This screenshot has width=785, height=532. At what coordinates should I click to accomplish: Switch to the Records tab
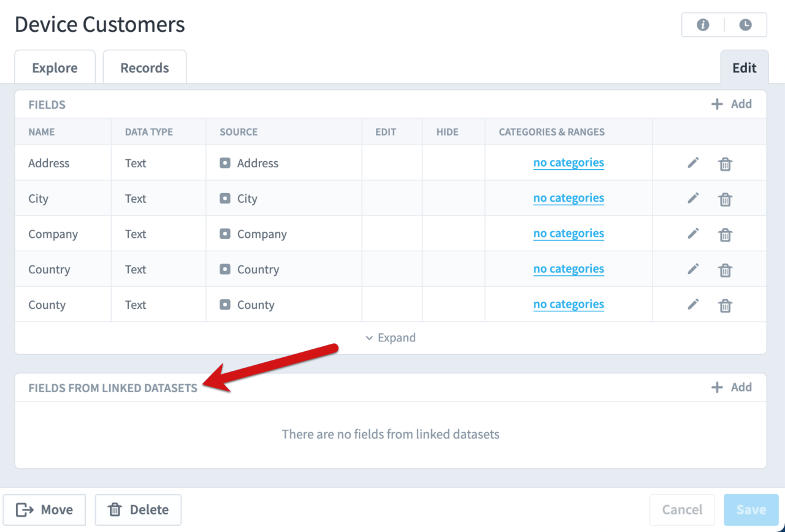tap(144, 67)
